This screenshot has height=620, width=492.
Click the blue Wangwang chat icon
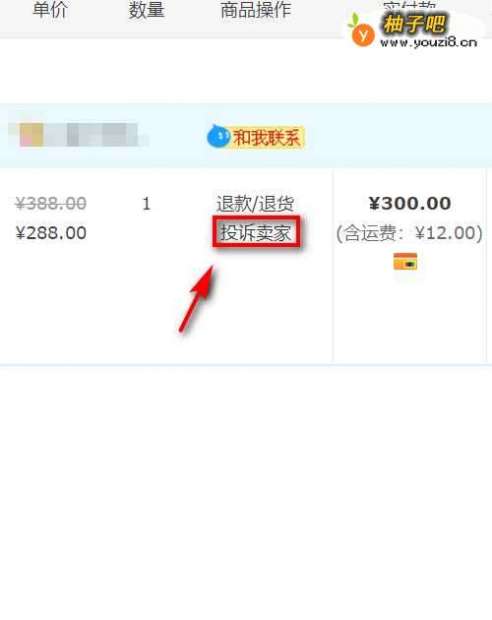pyautogui.click(x=218, y=136)
